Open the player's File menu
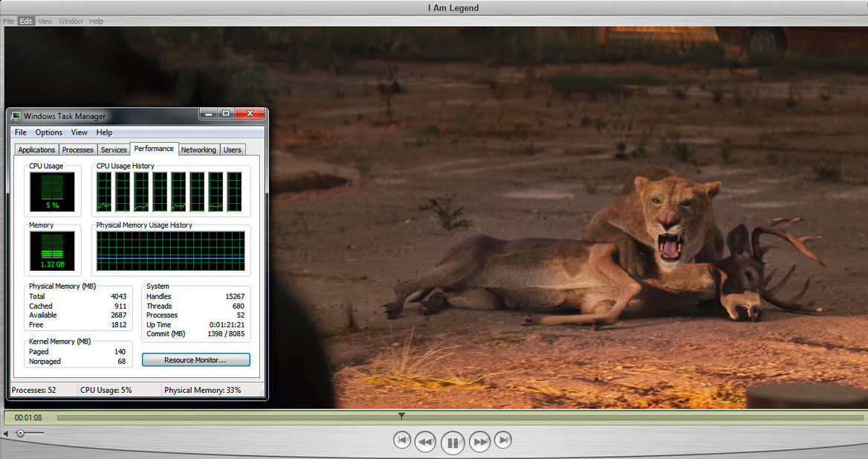The image size is (868, 459). point(8,21)
